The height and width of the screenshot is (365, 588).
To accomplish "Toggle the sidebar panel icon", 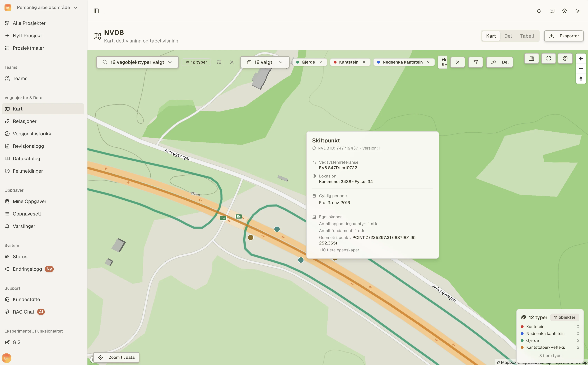I will tap(96, 11).
